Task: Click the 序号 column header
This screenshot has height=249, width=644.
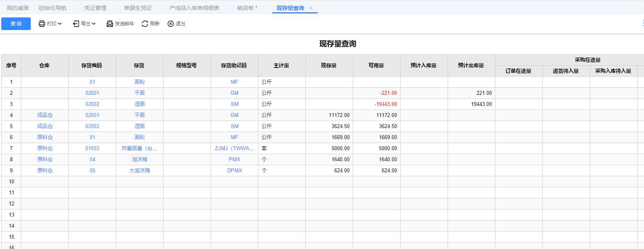Action: [11, 66]
